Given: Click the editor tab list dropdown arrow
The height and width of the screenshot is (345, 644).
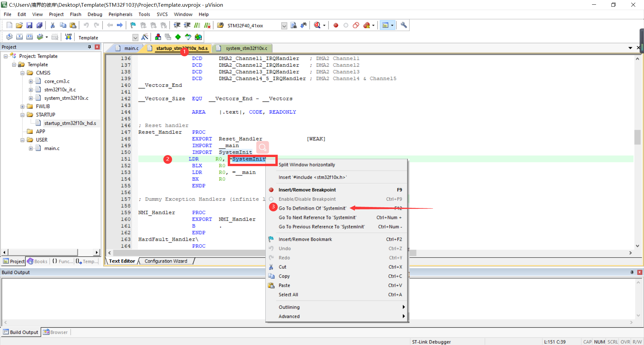Looking at the screenshot, I should click(x=630, y=48).
